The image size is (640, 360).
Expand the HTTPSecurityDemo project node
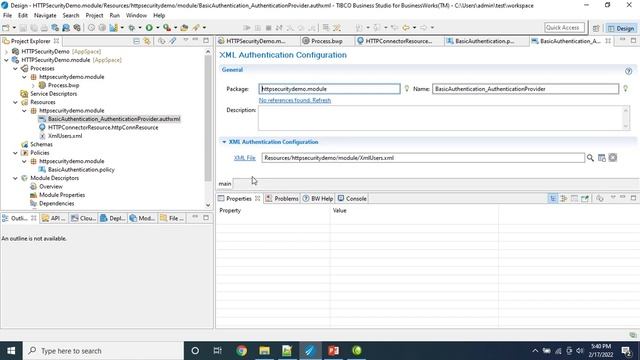point(6,51)
